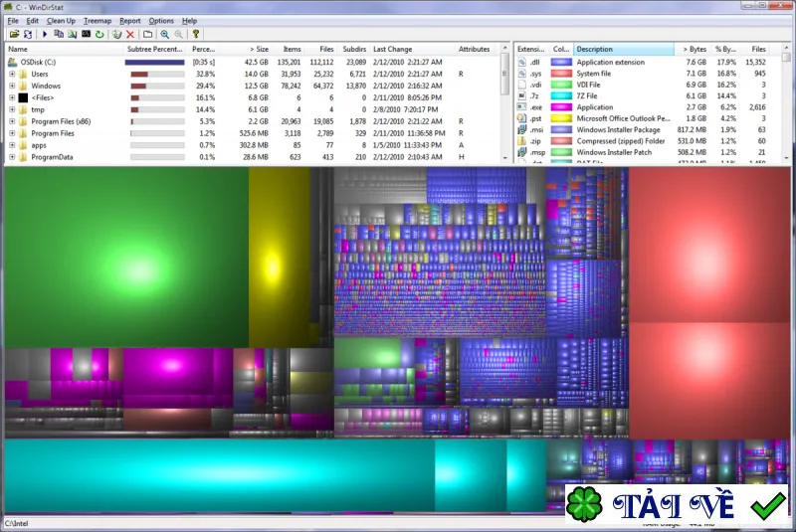Select the 'Windows Installer Package' row text

tap(618, 130)
